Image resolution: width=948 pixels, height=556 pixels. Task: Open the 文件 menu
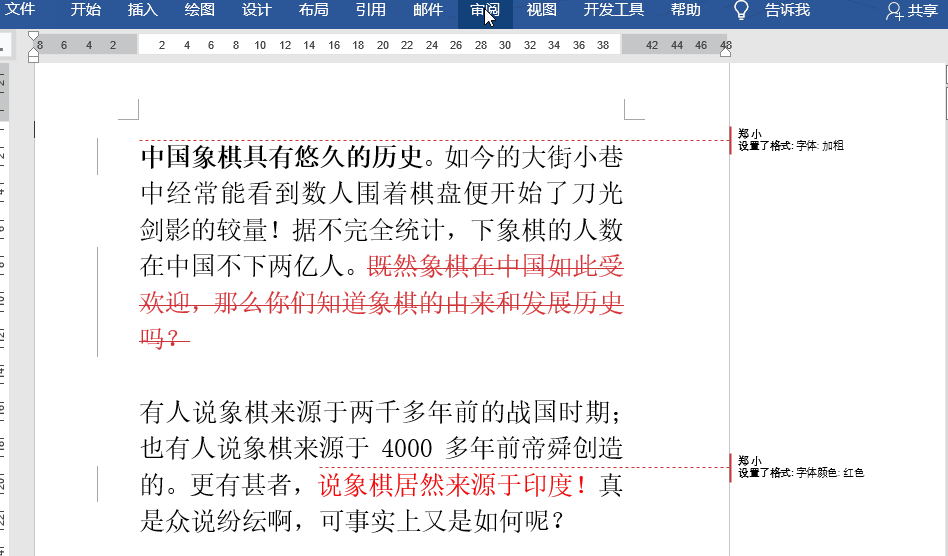click(x=21, y=11)
